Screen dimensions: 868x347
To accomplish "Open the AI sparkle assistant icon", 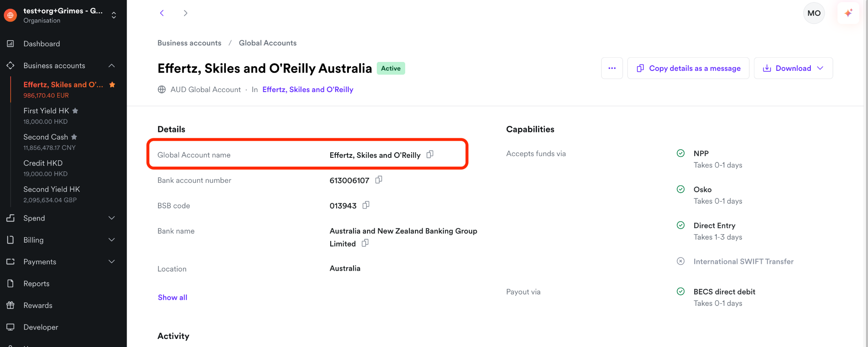I will [849, 13].
